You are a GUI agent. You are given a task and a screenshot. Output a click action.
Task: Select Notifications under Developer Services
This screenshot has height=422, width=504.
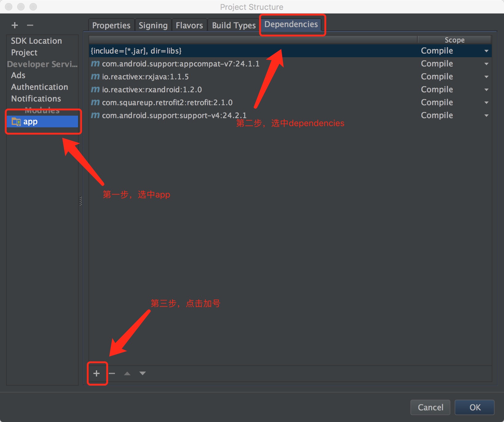(36, 98)
